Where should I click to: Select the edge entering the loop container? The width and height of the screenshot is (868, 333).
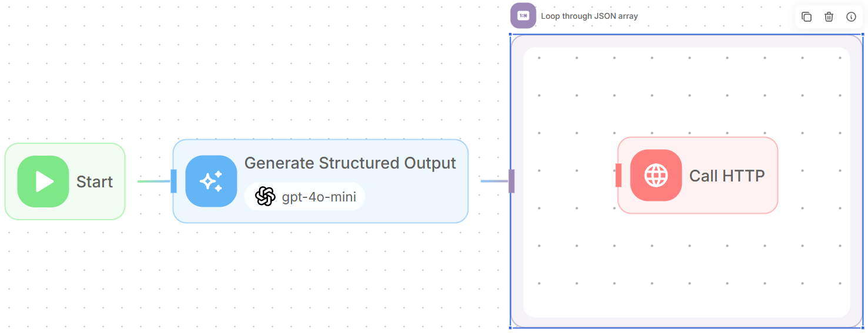click(x=494, y=181)
